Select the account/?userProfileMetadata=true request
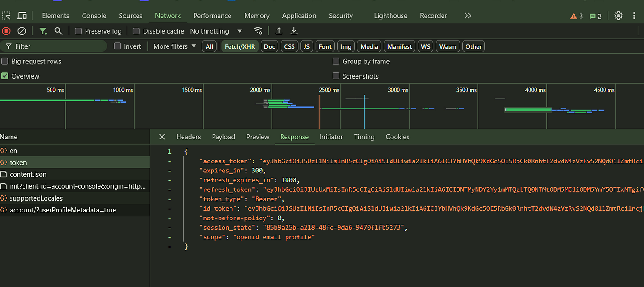644x287 pixels. (x=75, y=210)
